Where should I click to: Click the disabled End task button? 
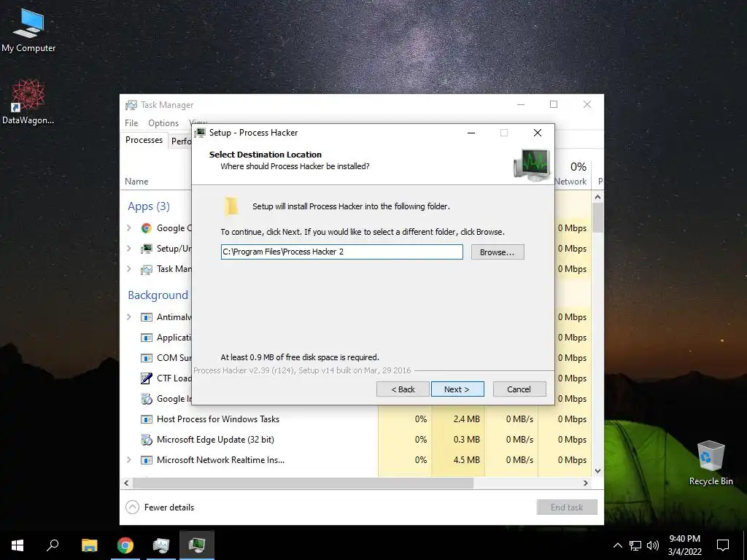click(567, 507)
